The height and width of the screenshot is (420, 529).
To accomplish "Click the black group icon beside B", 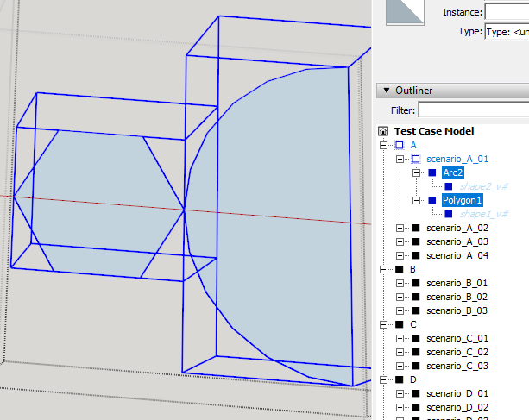I will pyautogui.click(x=400, y=269).
